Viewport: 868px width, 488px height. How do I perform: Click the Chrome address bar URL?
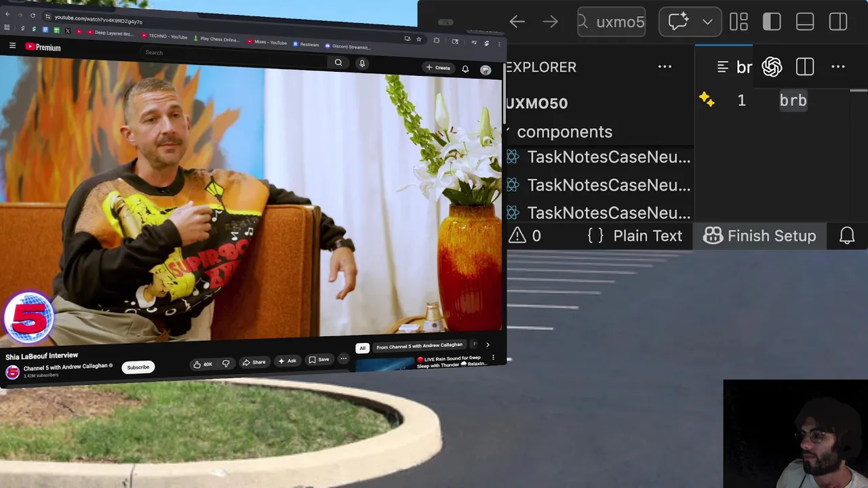tap(98, 20)
